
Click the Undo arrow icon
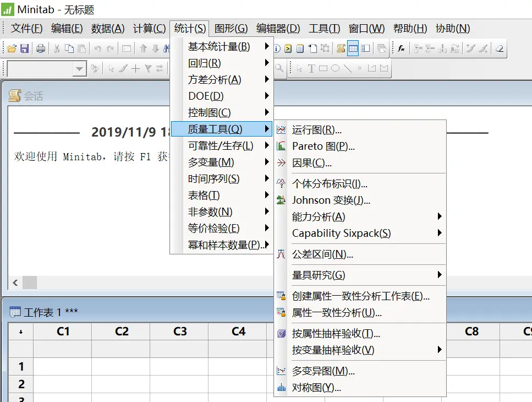[x=98, y=48]
